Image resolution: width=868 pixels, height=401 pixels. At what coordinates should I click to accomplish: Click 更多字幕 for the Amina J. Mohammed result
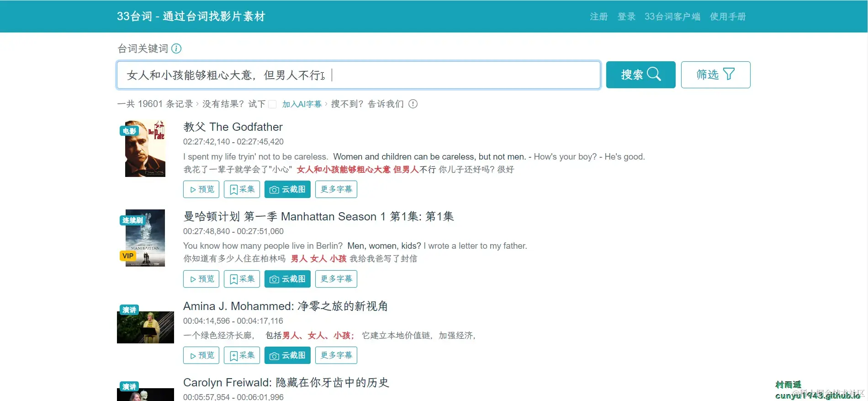336,355
